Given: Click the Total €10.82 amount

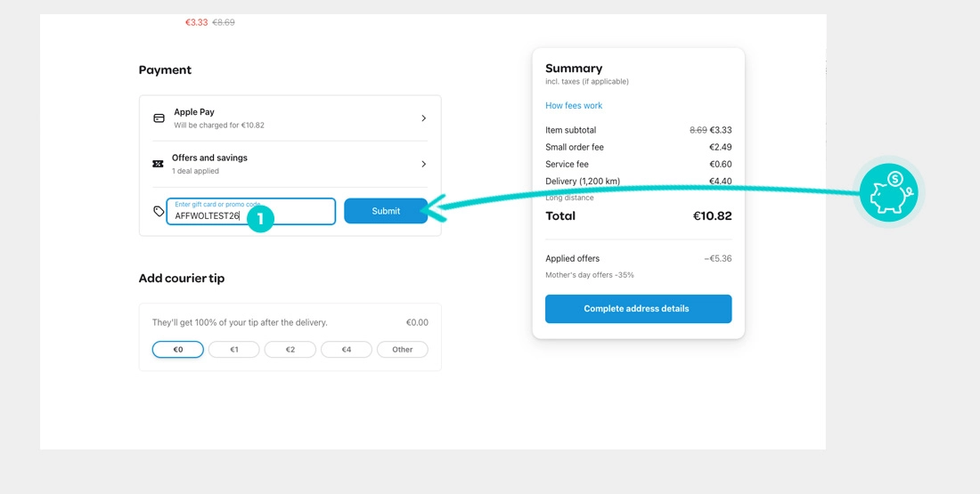Looking at the screenshot, I should [712, 216].
